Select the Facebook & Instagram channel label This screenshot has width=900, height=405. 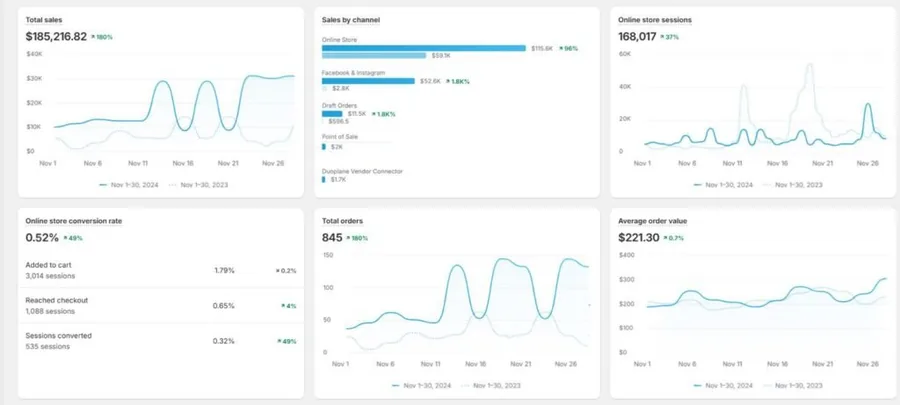coord(353,73)
